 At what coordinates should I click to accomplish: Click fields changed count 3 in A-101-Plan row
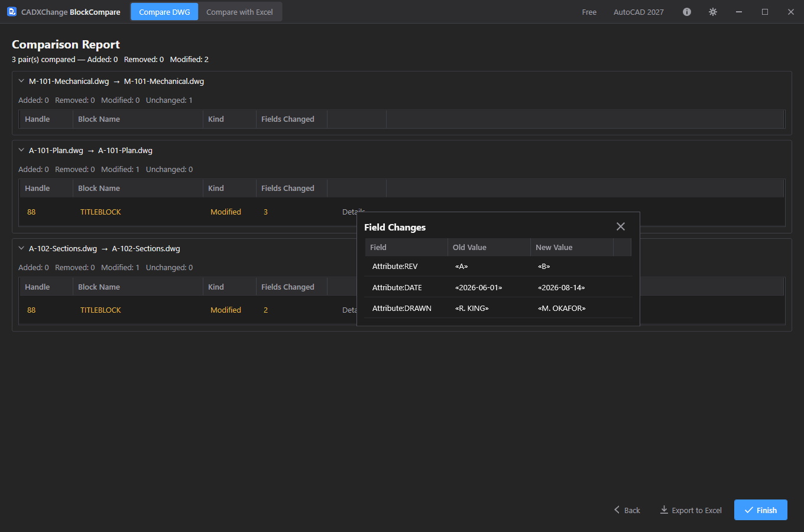point(265,212)
